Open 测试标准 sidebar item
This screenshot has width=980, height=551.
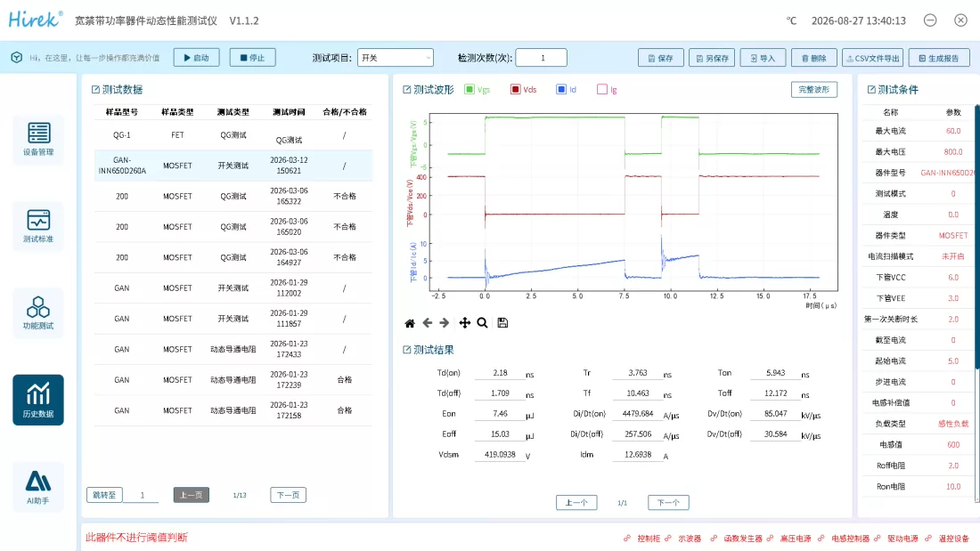(38, 226)
